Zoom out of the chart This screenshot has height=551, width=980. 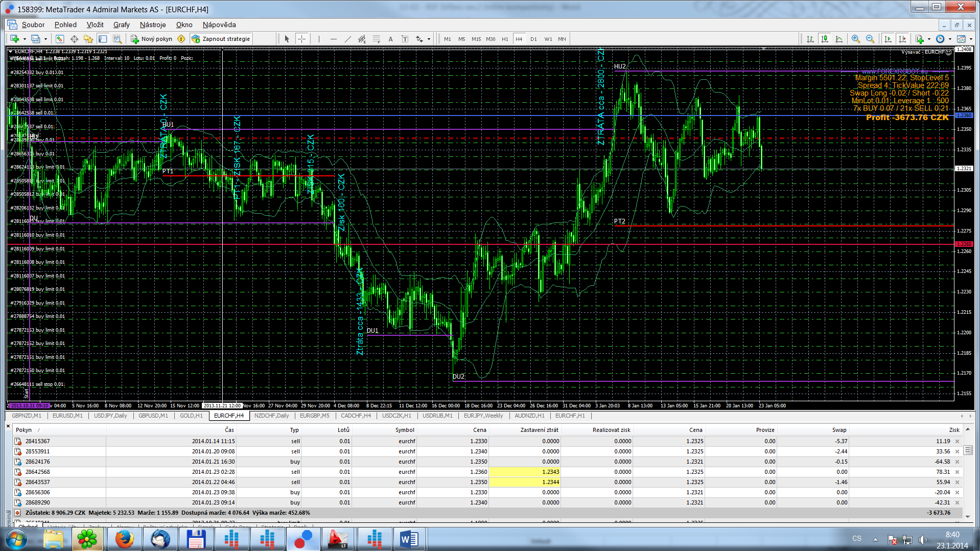click(x=870, y=39)
